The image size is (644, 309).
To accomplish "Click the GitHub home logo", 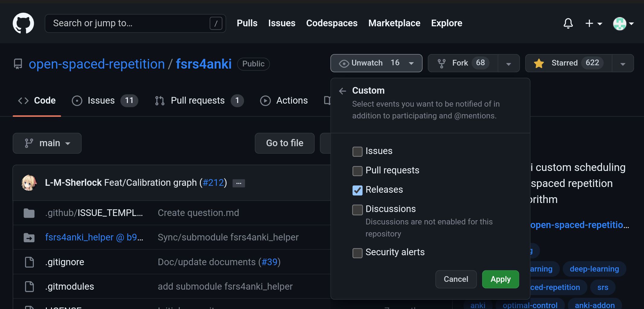I will pyautogui.click(x=23, y=23).
